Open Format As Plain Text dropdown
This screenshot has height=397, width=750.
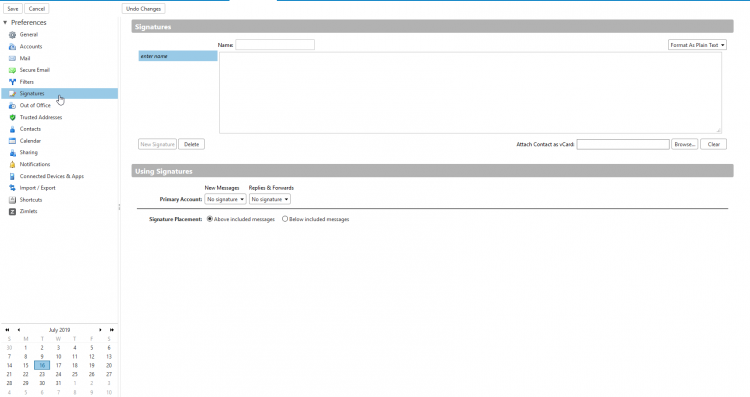click(697, 45)
